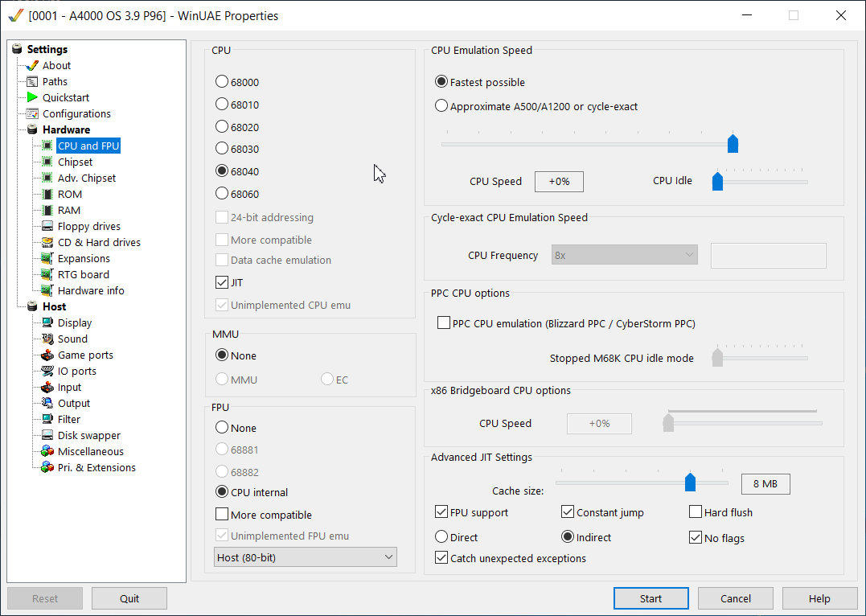Toggle FPU support in JIT settings
The image size is (866, 616).
(x=441, y=512)
